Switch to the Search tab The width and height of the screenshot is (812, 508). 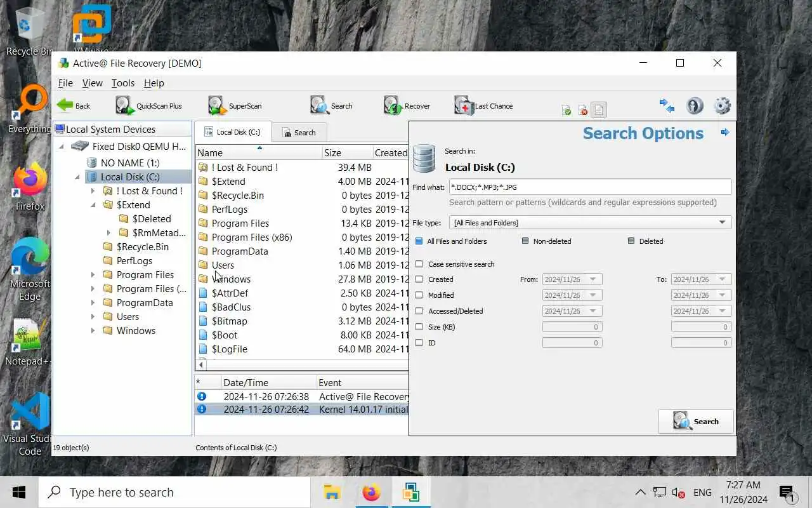pos(299,133)
